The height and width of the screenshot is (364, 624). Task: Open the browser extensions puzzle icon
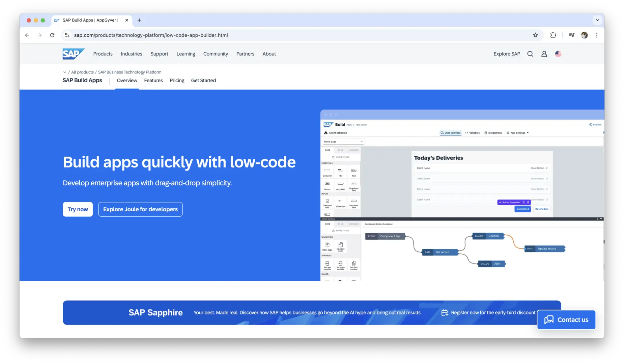tap(553, 35)
